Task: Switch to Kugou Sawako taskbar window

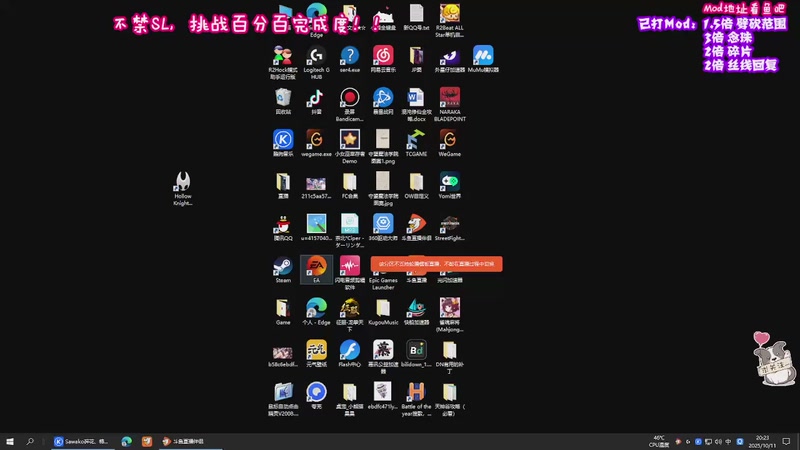Action: 82,441
